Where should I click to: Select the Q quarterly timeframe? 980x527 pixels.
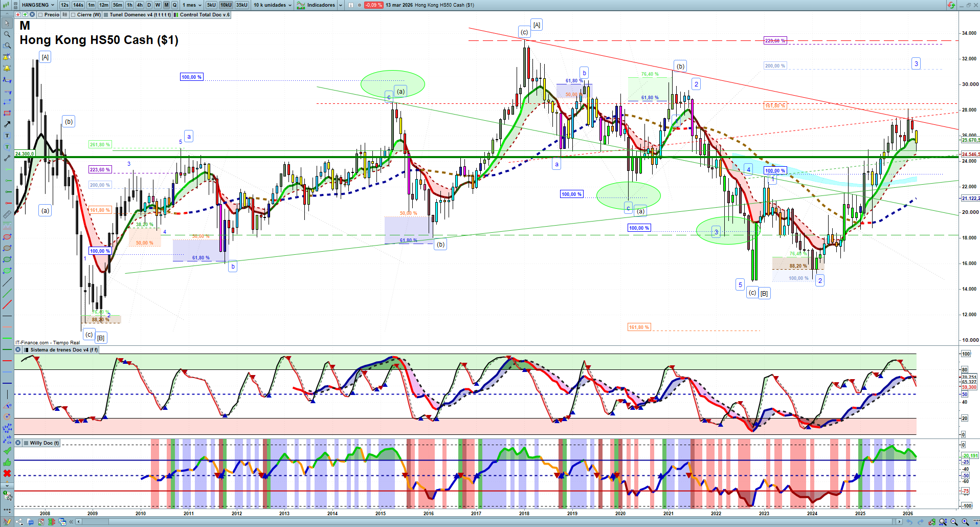[x=174, y=5]
